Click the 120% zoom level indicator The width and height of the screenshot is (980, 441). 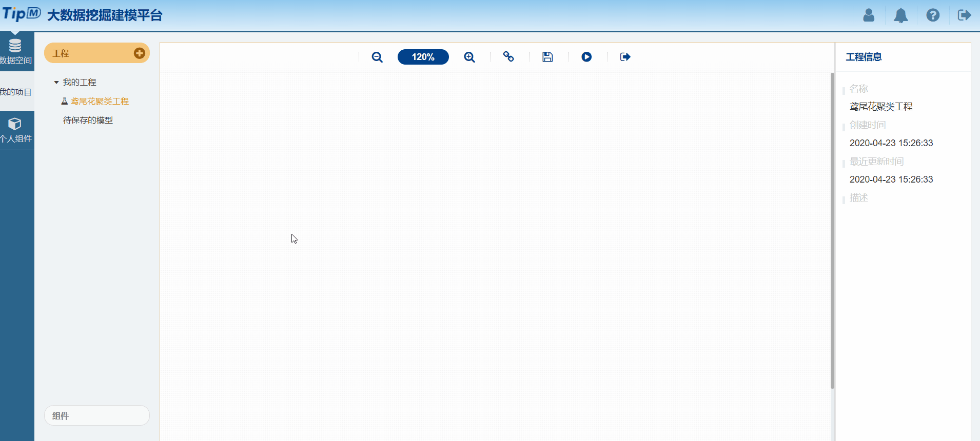pos(423,57)
